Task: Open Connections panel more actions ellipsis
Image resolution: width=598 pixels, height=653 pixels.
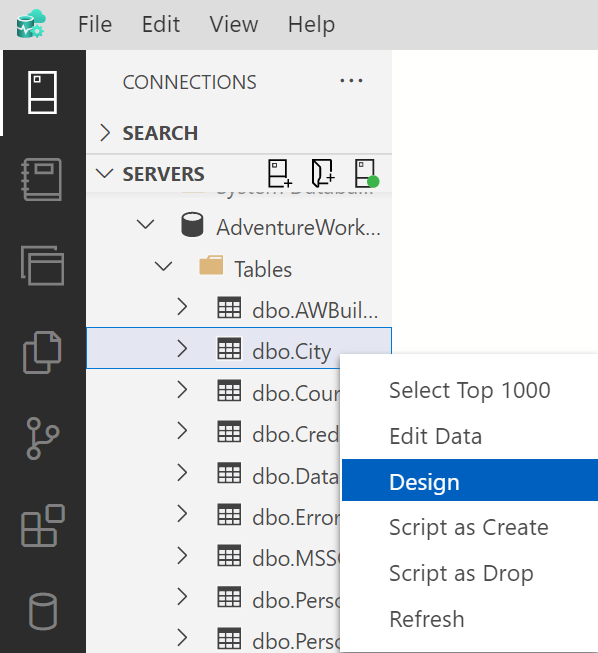Action: pyautogui.click(x=351, y=81)
